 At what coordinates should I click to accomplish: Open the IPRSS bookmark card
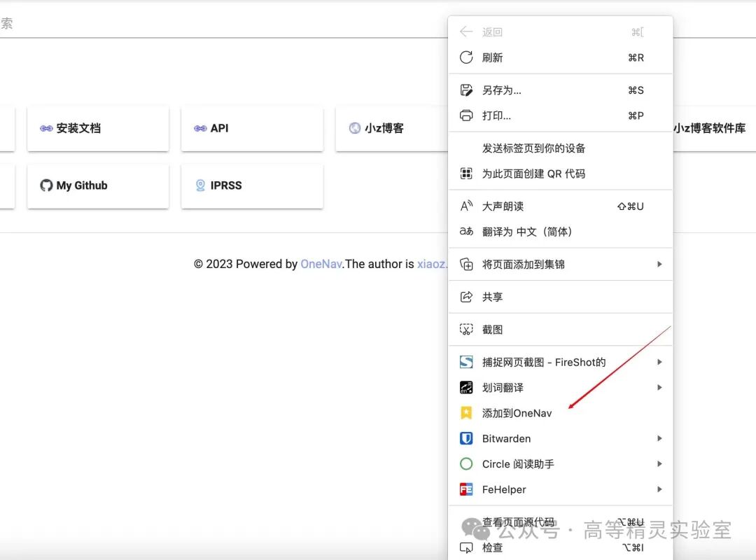pyautogui.click(x=252, y=185)
